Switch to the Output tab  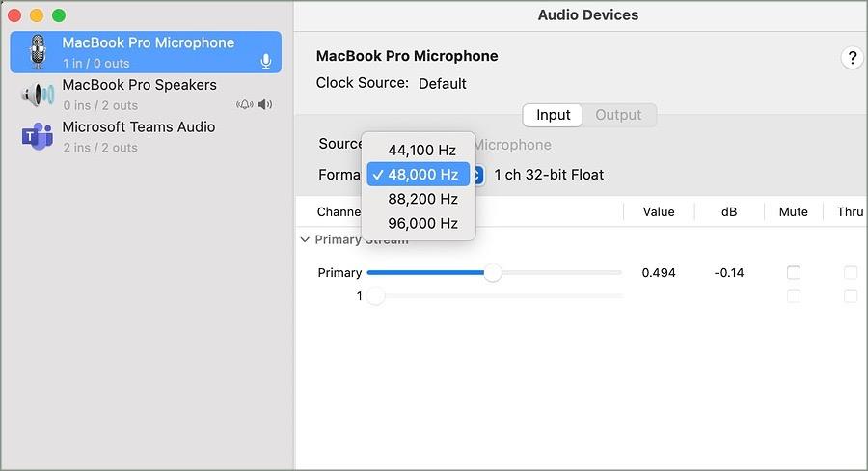(x=618, y=115)
